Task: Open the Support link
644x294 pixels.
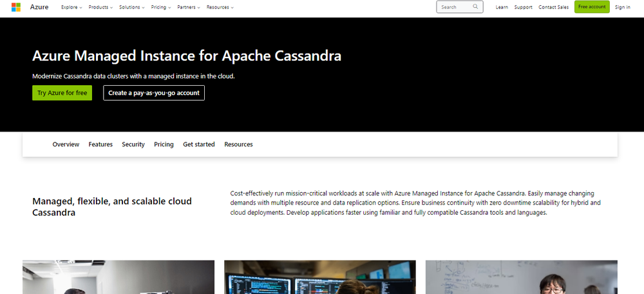Action: pos(523,7)
